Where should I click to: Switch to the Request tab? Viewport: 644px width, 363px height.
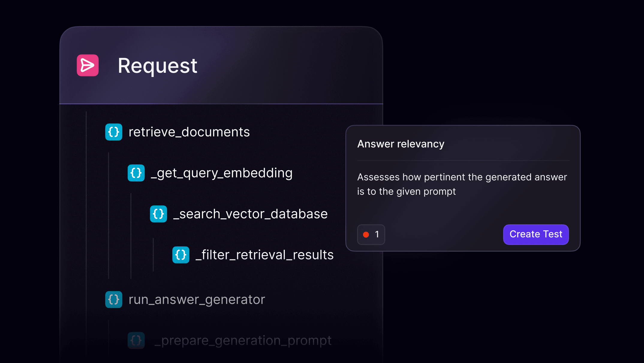point(157,65)
